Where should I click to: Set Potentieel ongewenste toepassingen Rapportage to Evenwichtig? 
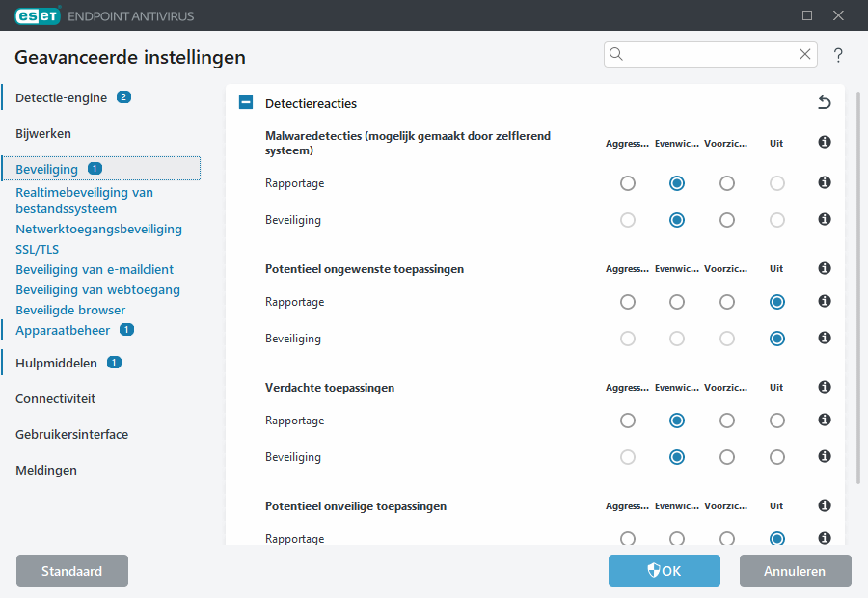coord(677,302)
